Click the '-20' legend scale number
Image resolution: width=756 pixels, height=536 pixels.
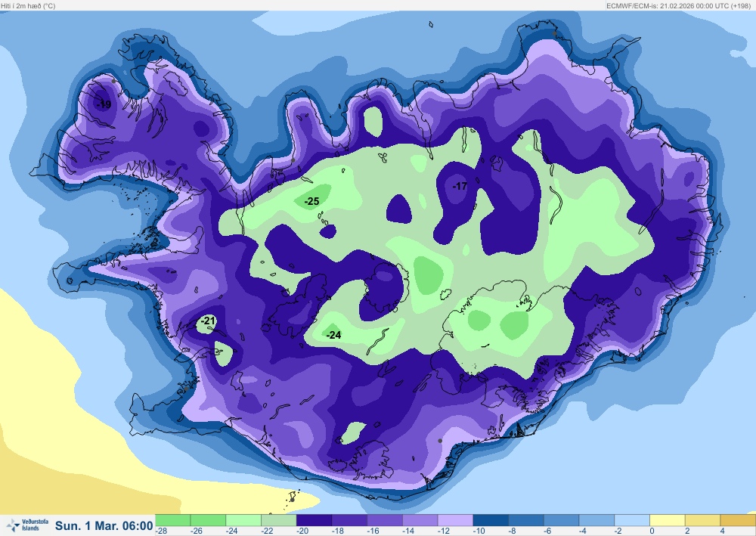point(302,531)
